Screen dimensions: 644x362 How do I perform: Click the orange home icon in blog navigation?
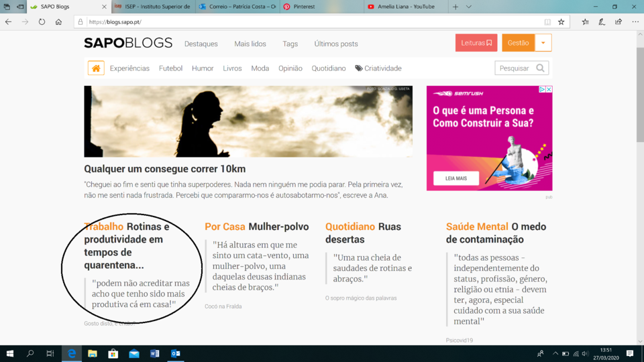coord(96,68)
